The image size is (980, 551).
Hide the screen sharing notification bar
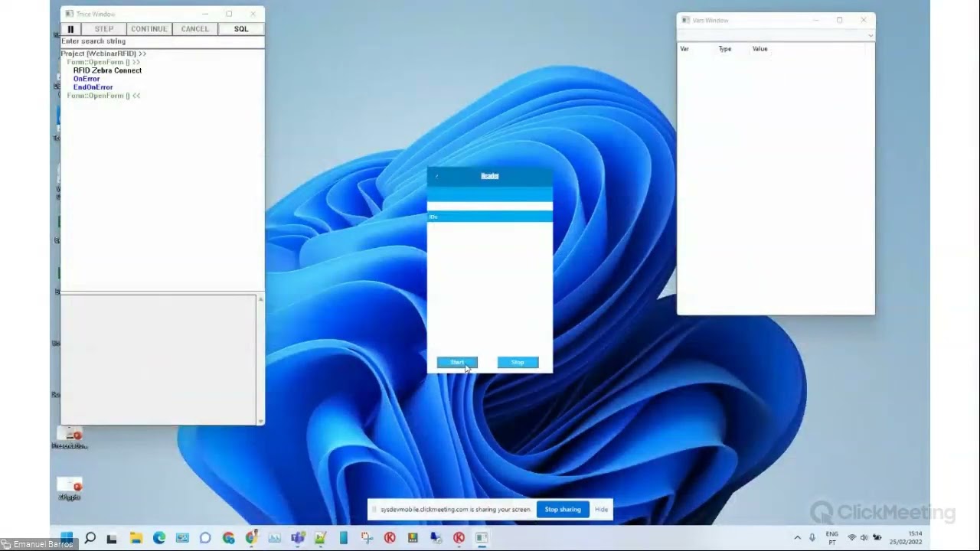601,510
